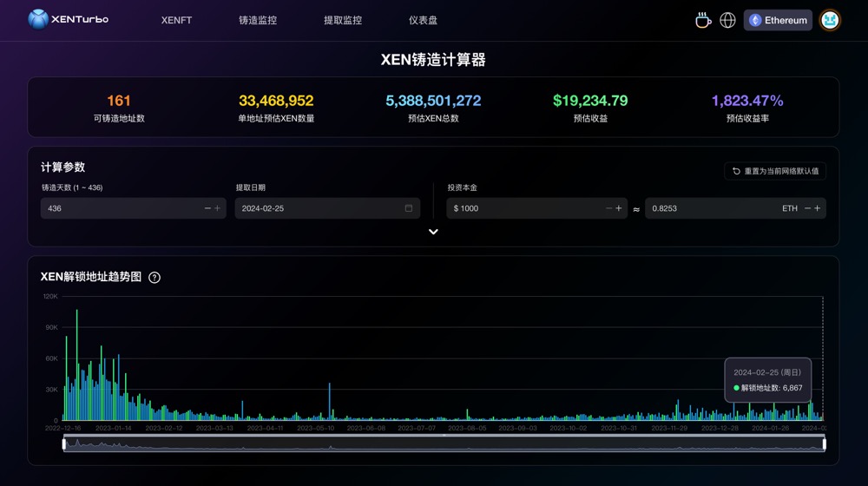Click the coffee cup donate icon
This screenshot has height=486, width=868.
click(x=703, y=20)
